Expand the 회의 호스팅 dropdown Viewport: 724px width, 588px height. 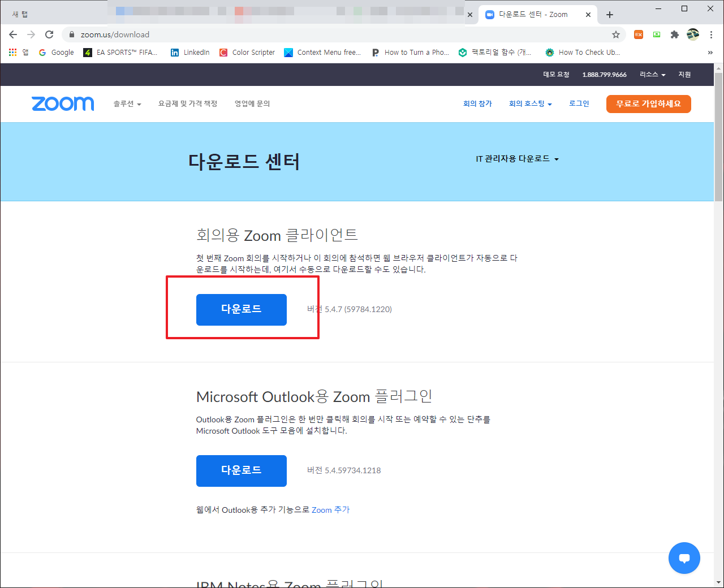pyautogui.click(x=531, y=104)
